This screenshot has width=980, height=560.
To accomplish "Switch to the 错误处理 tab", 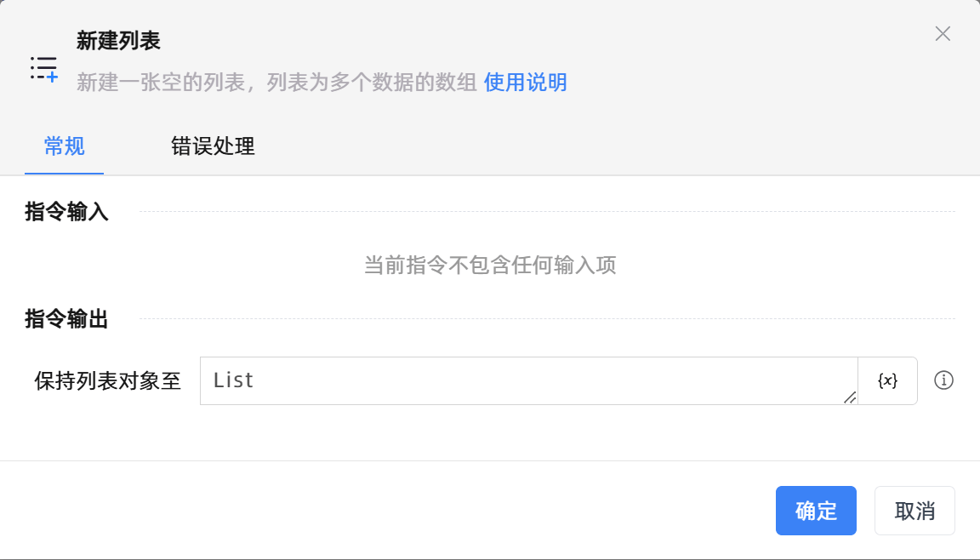I will click(x=213, y=146).
